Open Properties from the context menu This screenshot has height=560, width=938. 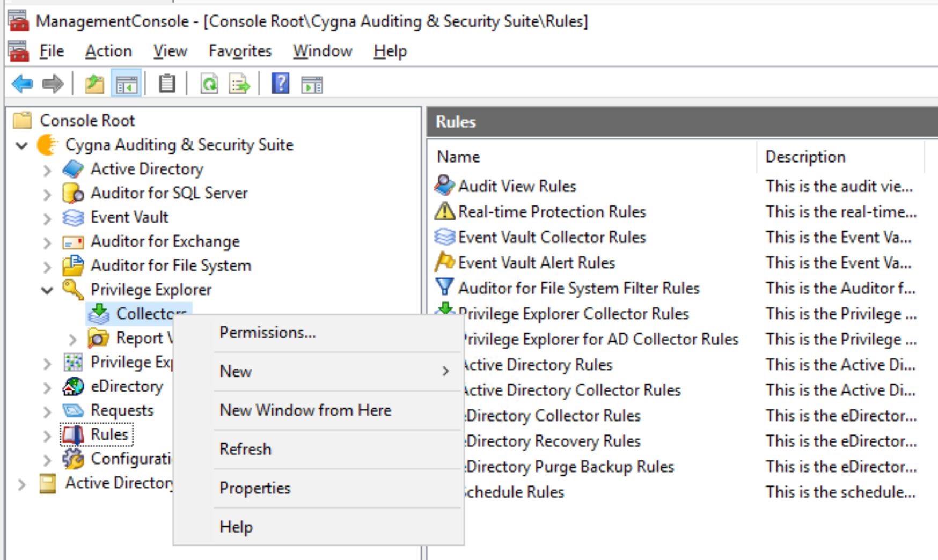[x=319, y=488]
